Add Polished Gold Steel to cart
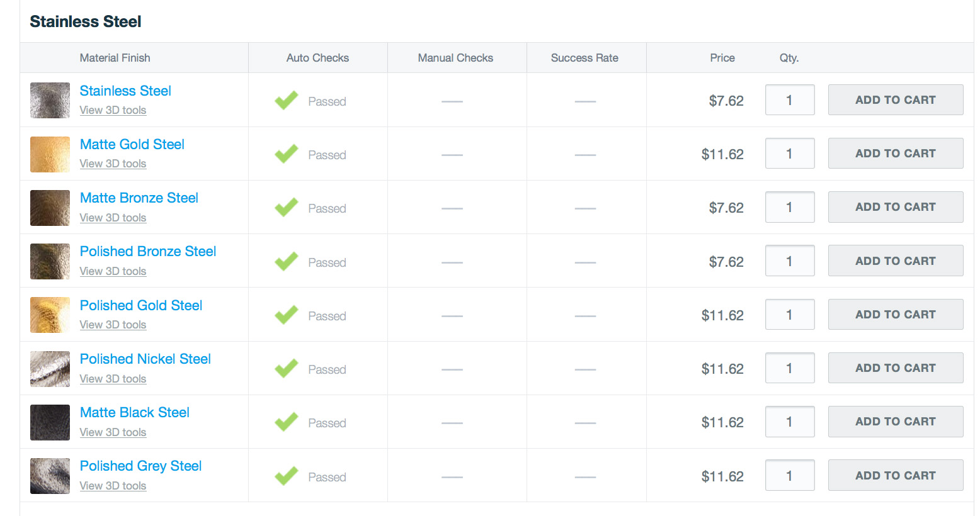The width and height of the screenshot is (980, 516). click(x=896, y=314)
